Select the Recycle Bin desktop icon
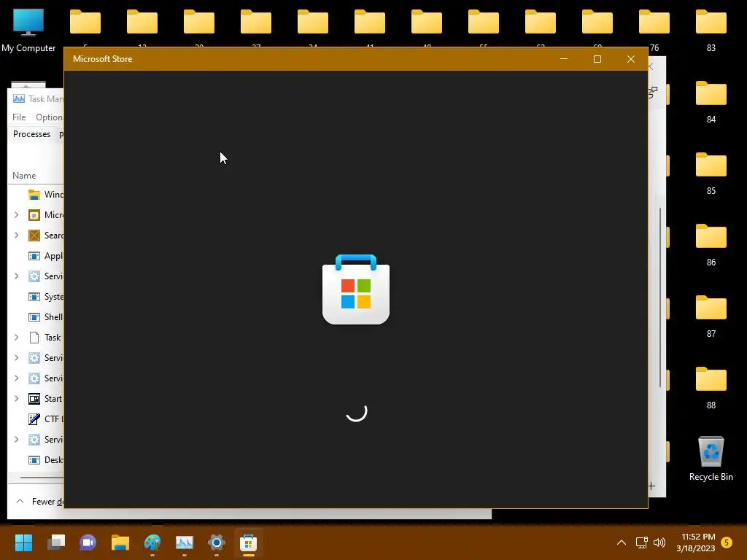 (x=711, y=459)
